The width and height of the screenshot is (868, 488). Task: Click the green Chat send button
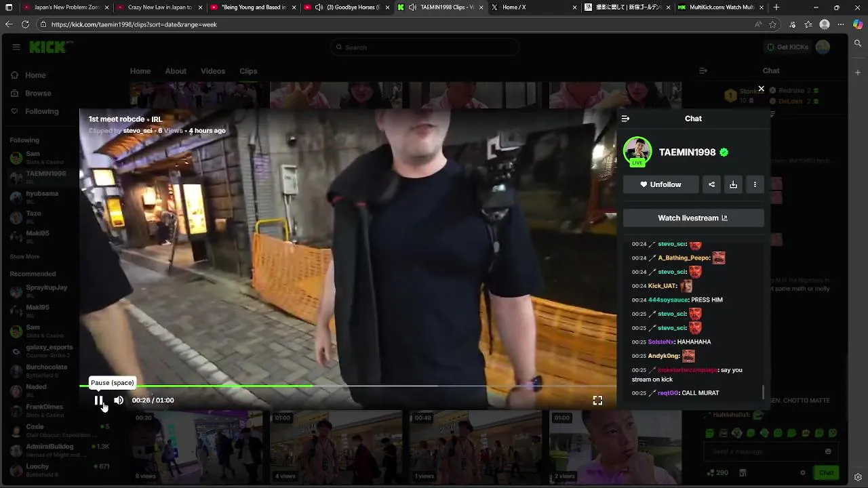pyautogui.click(x=826, y=472)
